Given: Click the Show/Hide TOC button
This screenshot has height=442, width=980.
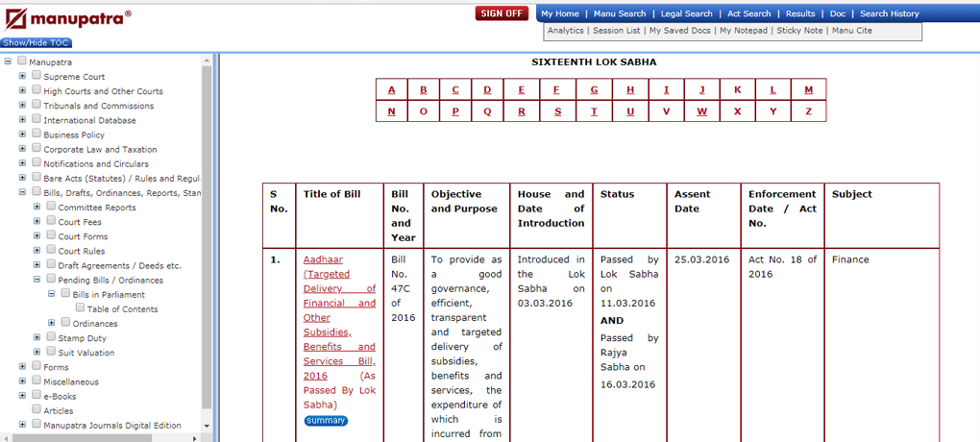Looking at the screenshot, I should point(37,43).
